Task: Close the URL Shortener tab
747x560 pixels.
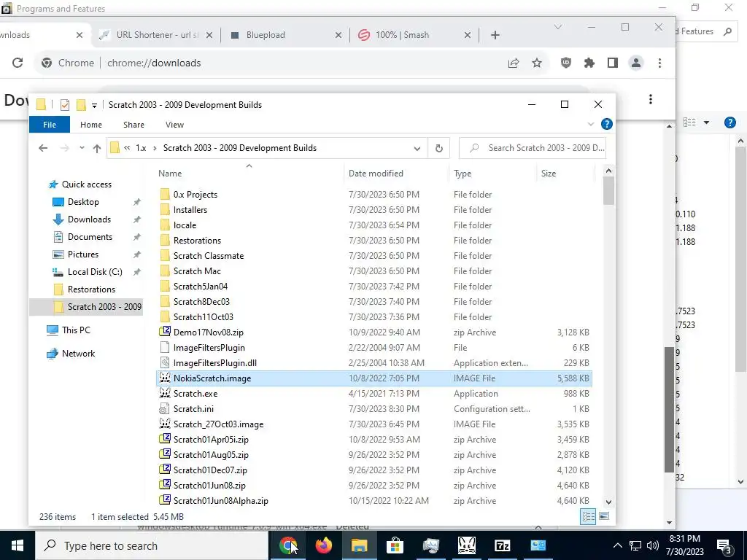Action: [x=209, y=35]
